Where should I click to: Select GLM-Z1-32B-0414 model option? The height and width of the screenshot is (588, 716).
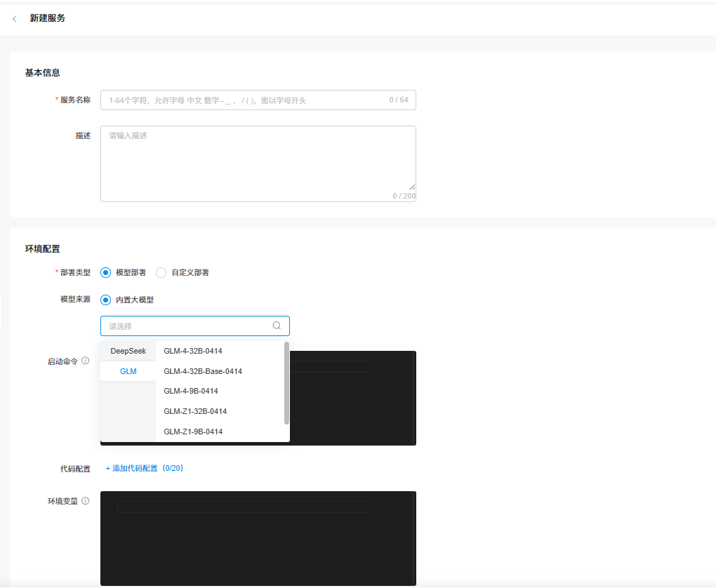pyautogui.click(x=195, y=411)
